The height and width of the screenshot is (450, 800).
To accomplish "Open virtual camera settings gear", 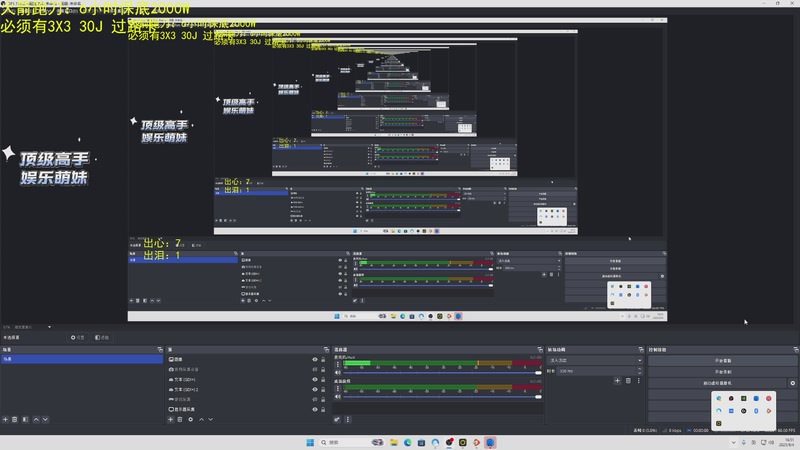I will pos(792,383).
